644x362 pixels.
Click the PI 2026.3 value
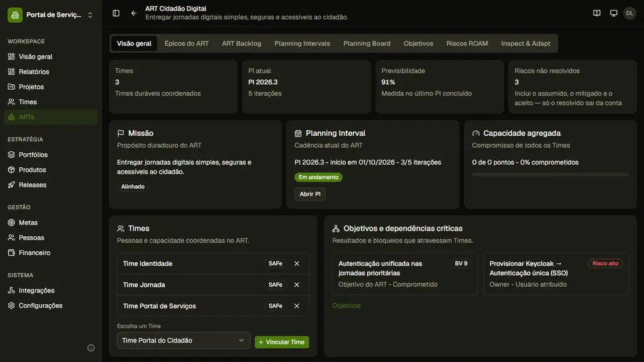pos(263,82)
